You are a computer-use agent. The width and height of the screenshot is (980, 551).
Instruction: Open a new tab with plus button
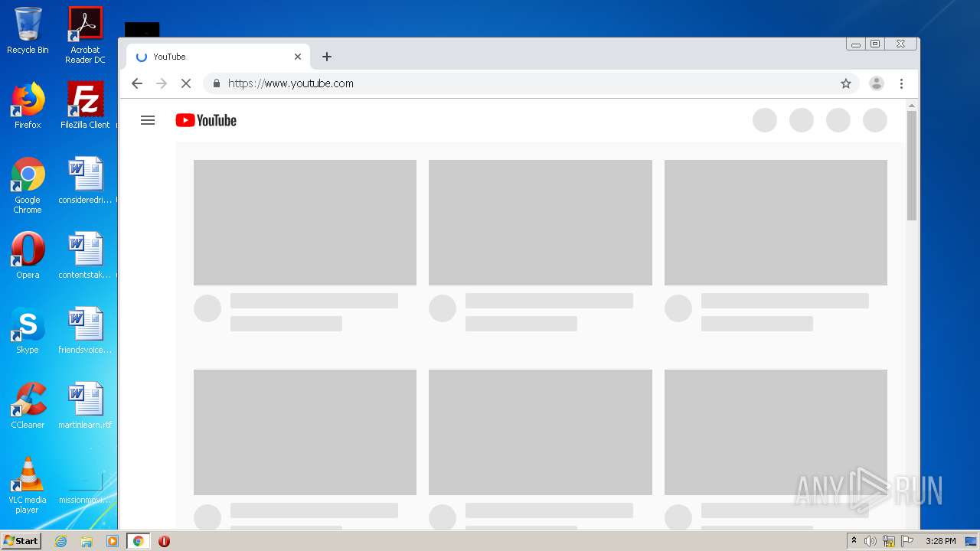pyautogui.click(x=327, y=57)
